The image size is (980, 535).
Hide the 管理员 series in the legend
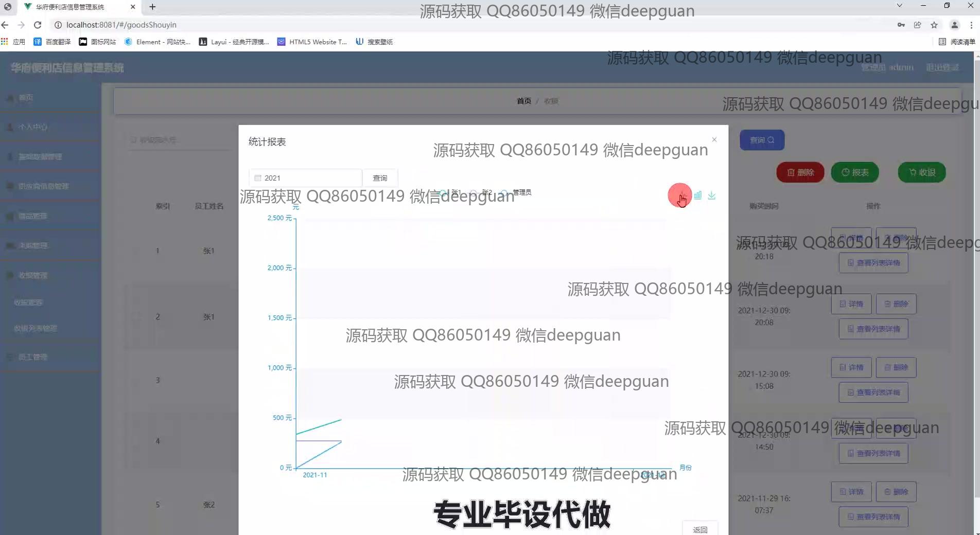click(x=517, y=192)
